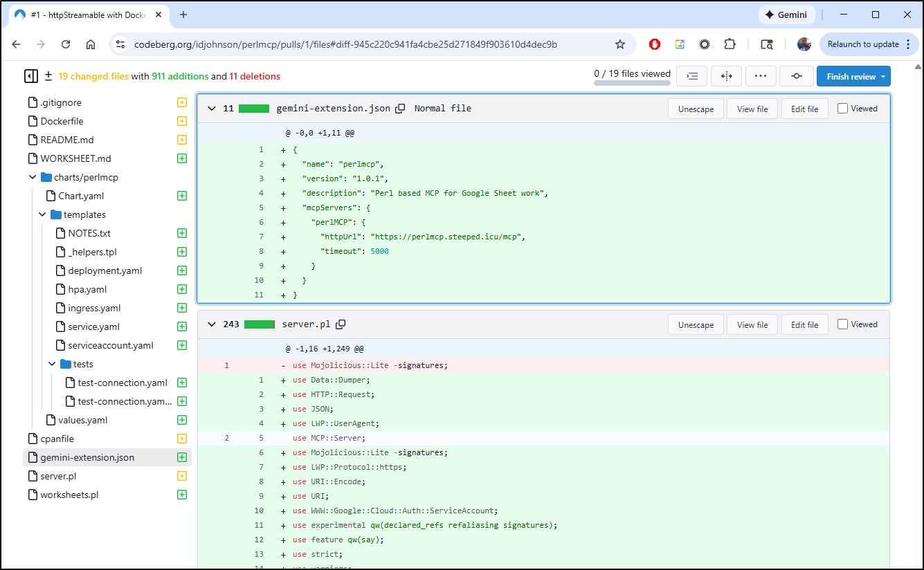Click the commit selector icon button
The image size is (924, 570).
pyautogui.click(x=796, y=76)
